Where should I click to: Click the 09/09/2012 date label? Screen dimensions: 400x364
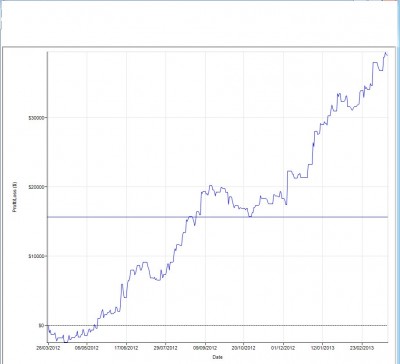tap(205, 348)
